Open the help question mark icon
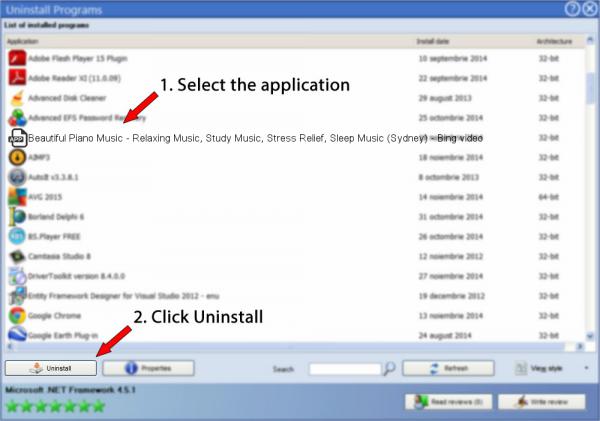This screenshot has width=600, height=421. point(572,9)
